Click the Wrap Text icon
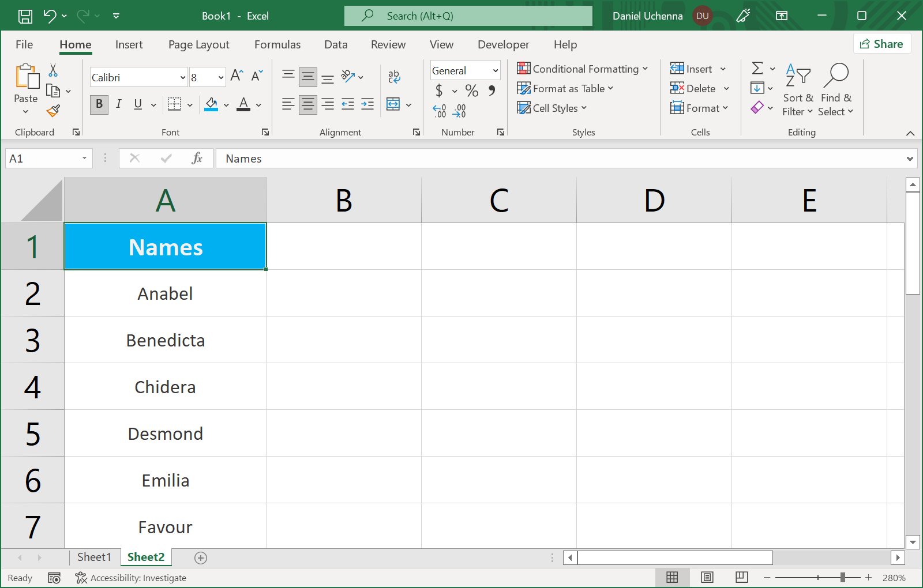Screen dimensions: 923x588 click(x=394, y=76)
